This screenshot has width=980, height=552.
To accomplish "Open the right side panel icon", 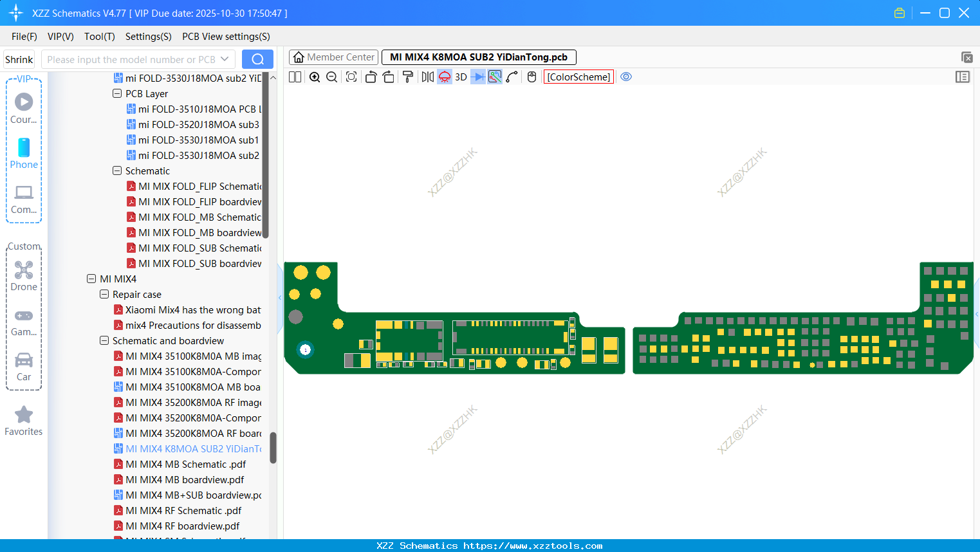I will (963, 77).
